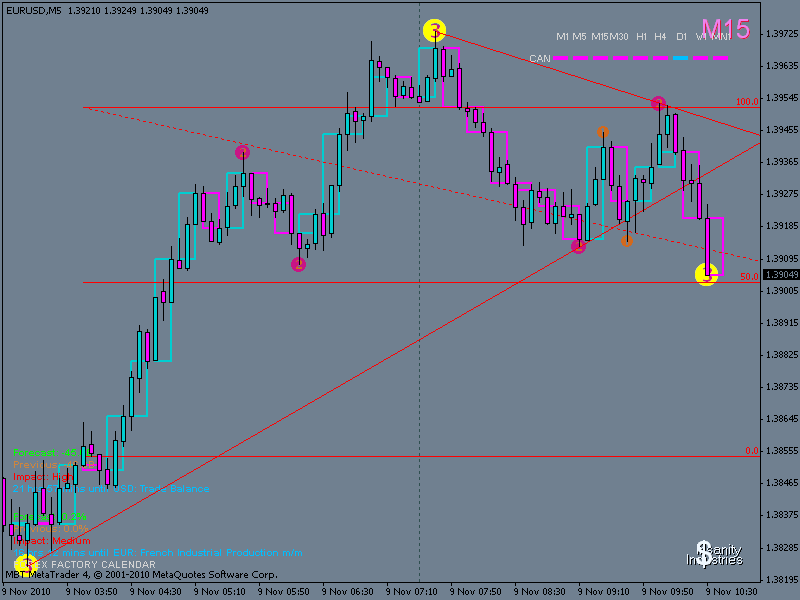Select the D1 timeframe label

tap(682, 37)
